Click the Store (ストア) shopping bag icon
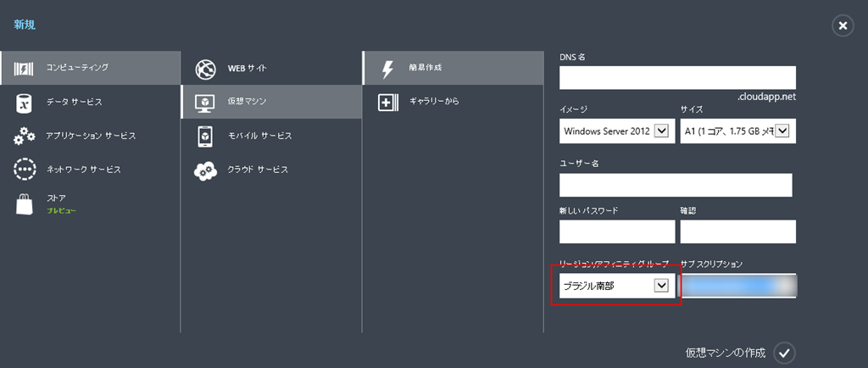This screenshot has height=368, width=868. click(x=25, y=203)
